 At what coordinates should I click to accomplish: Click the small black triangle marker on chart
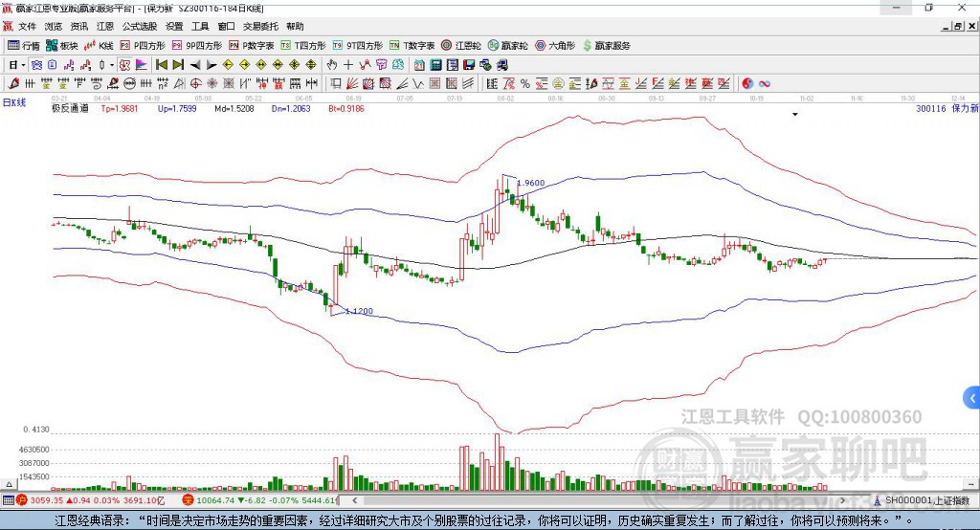tap(795, 115)
